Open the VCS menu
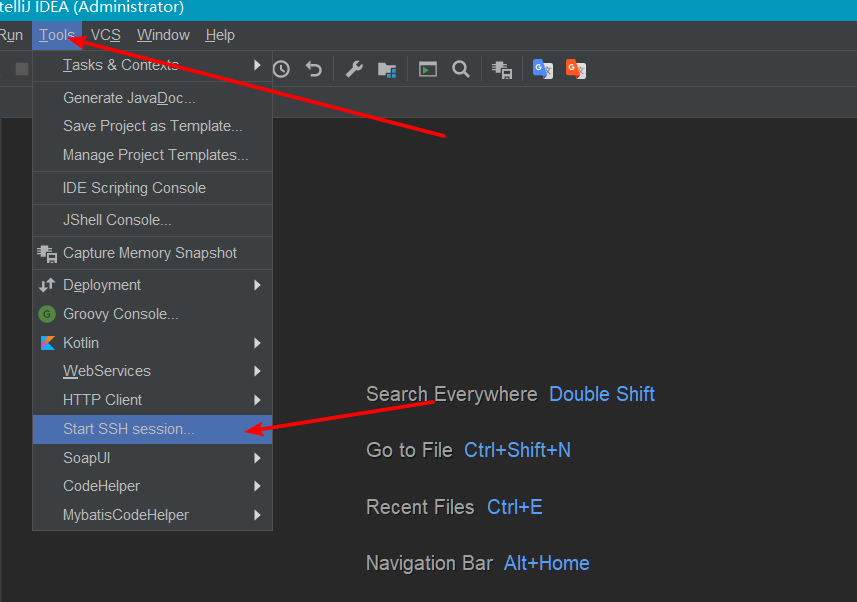The width and height of the screenshot is (857, 602). [105, 35]
